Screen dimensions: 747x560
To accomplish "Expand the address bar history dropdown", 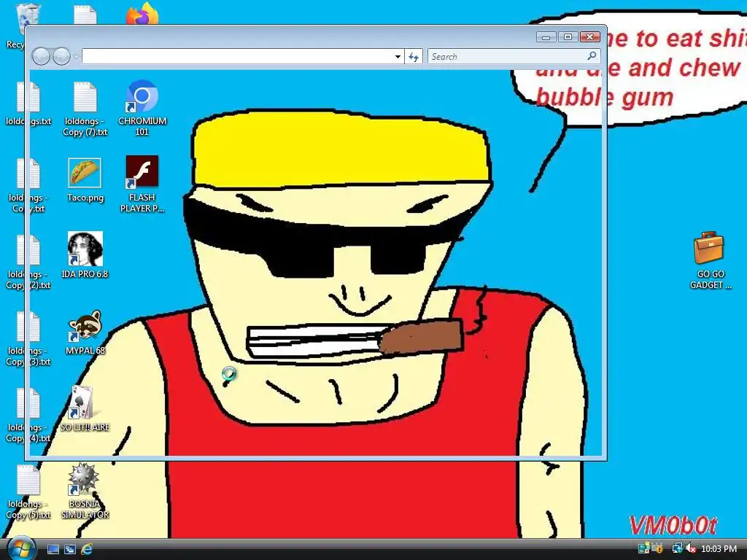I will click(x=398, y=57).
